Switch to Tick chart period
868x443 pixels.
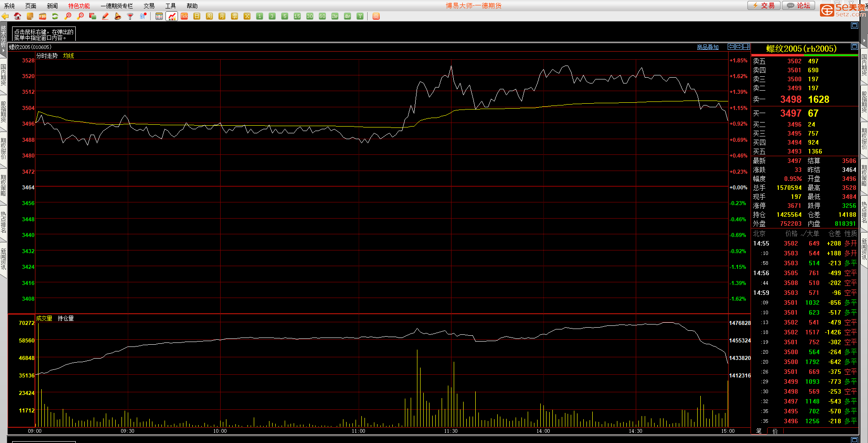coord(184,16)
